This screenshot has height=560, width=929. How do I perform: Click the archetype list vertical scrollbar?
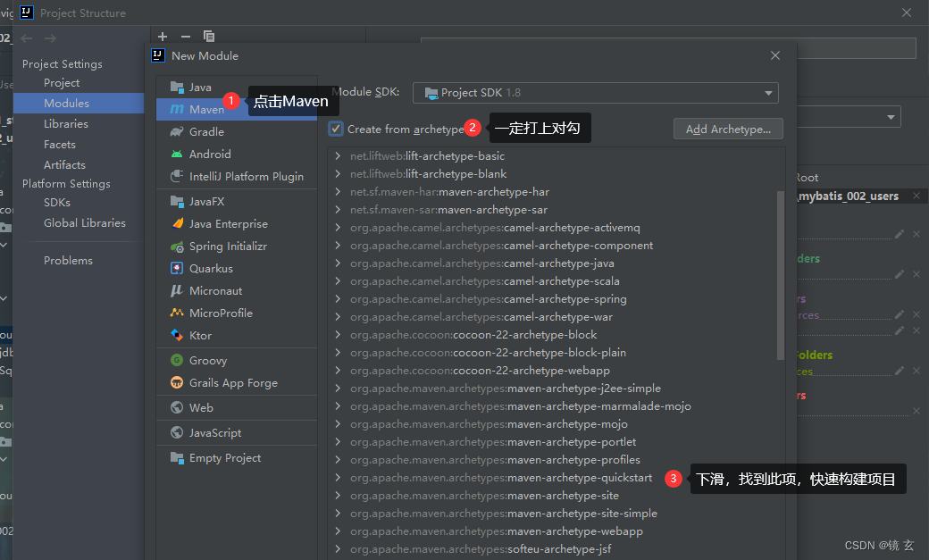click(781, 276)
